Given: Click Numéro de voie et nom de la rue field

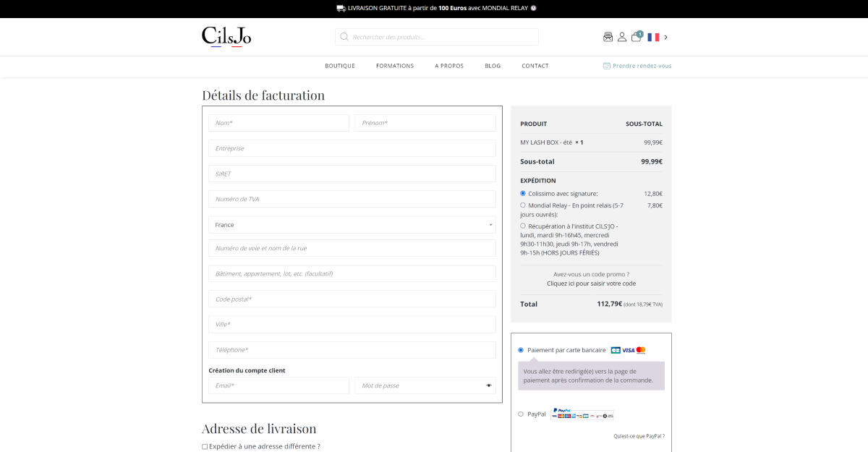Looking at the screenshot, I should 352,248.
